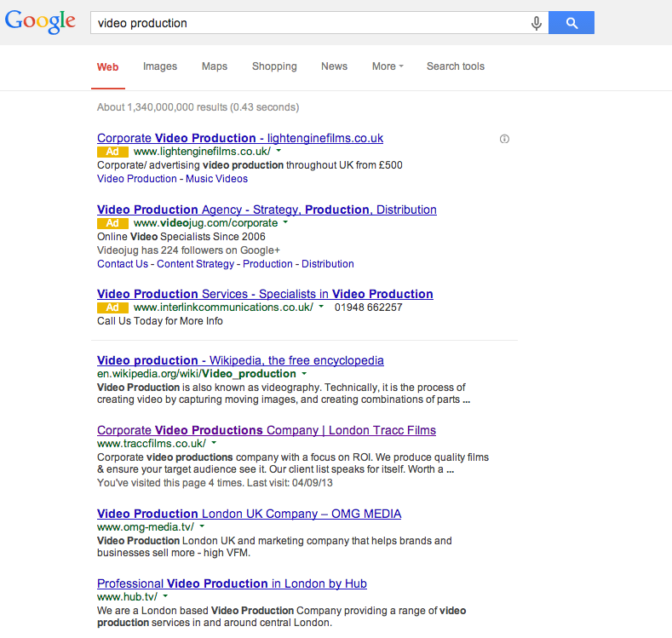672x638 pixels.
Task: Click text Videojug has 224 followers on Google+
Action: [x=188, y=250]
